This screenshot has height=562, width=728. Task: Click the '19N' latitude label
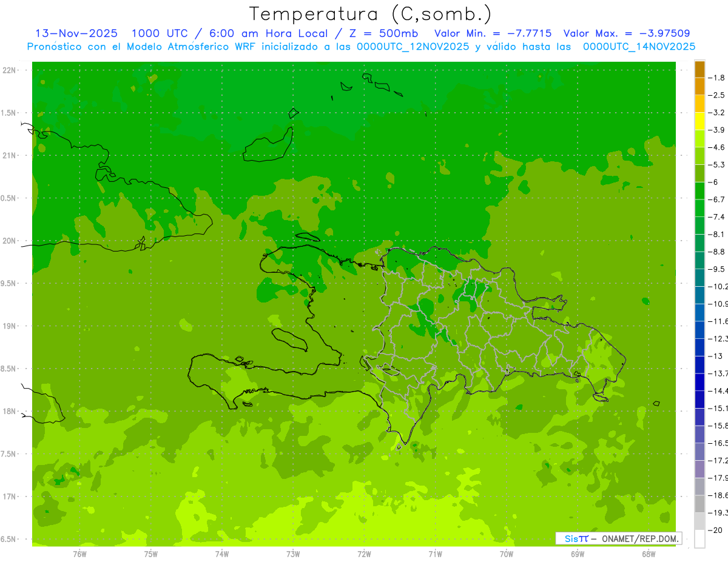click(10, 326)
